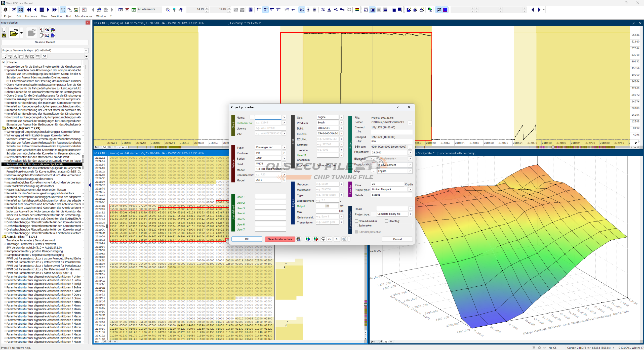Image resolution: width=644 pixels, height=350 pixels.
Task: Open the Hardware menu
Action: 31,16
